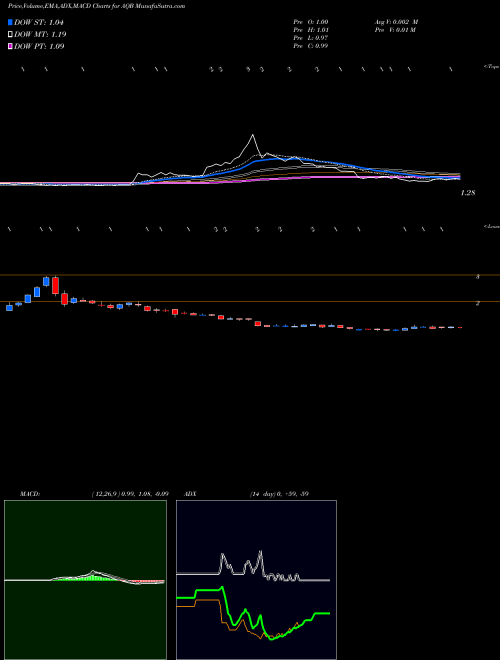Click the white DOW MT legend swatch

click(x=10, y=35)
